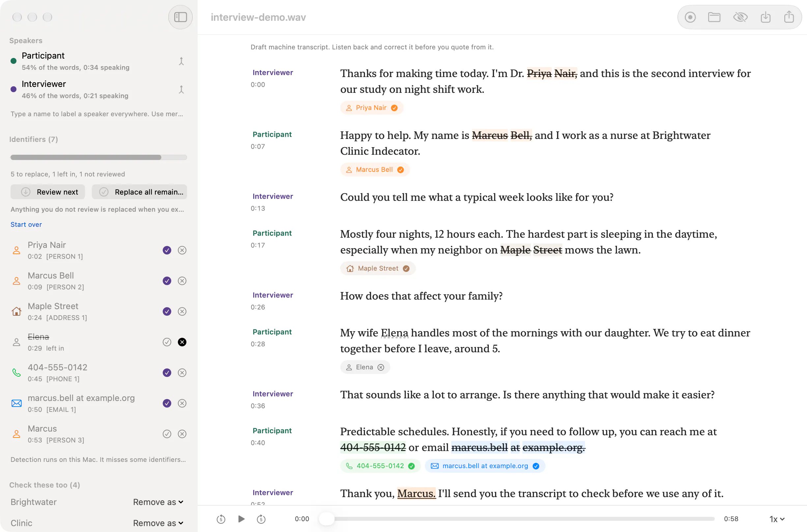Confirm replacing Marcus at 0:53
Screen dimensions: 807x532
pos(167,434)
